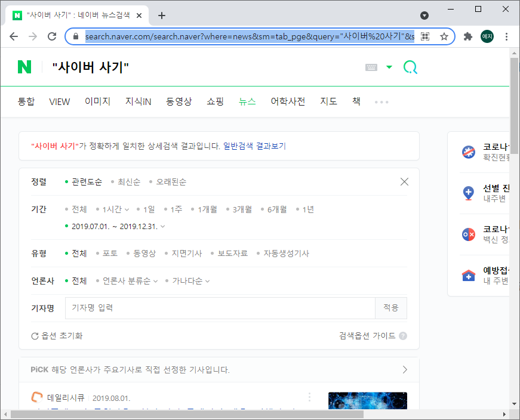
Task: Sort by 관련도순
Action: click(87, 181)
